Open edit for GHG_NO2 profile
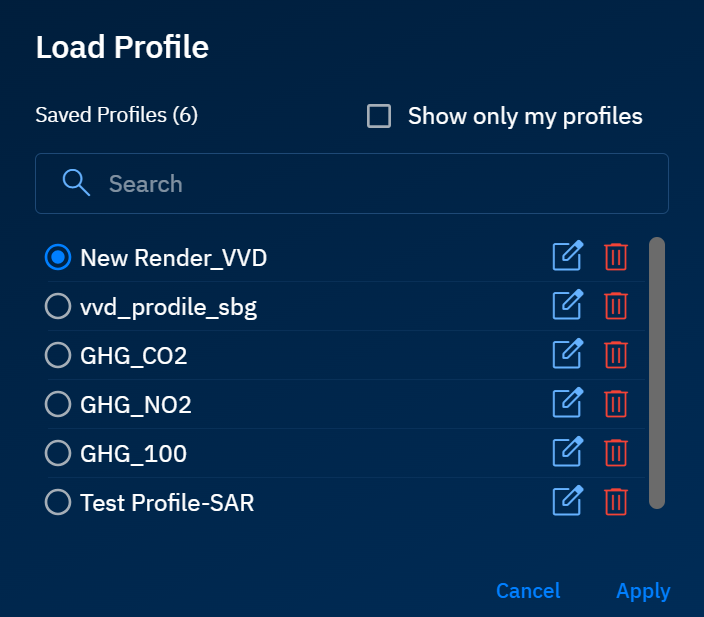The width and height of the screenshot is (704, 617). point(567,403)
